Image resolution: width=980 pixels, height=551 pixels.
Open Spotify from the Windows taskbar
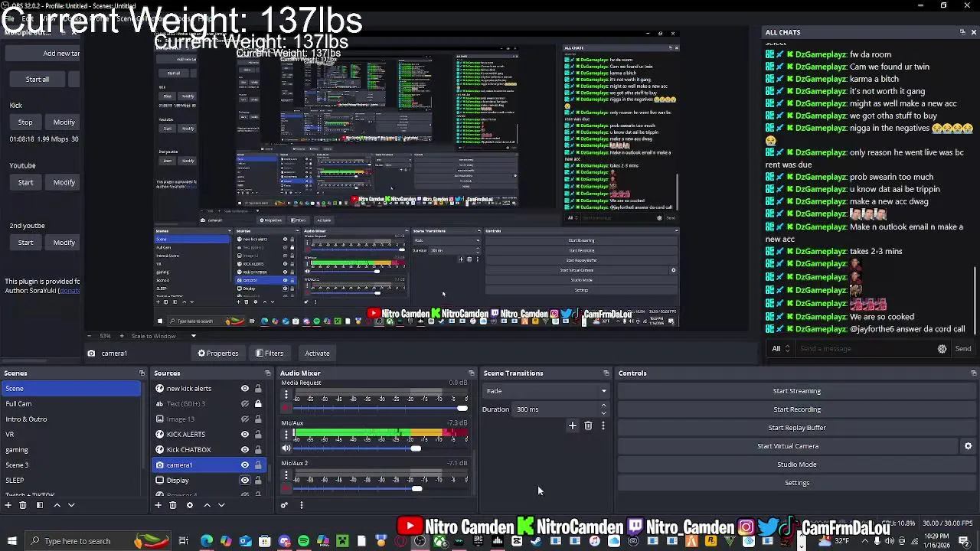(303, 541)
